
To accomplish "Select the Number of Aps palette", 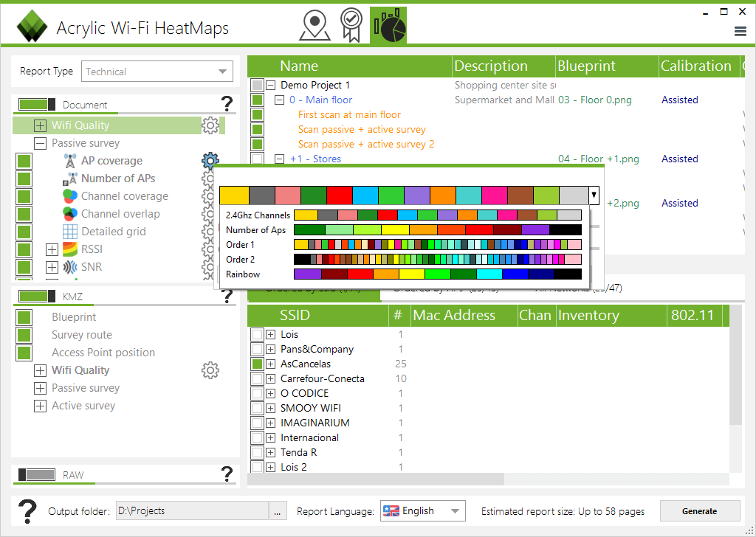I will click(404, 229).
